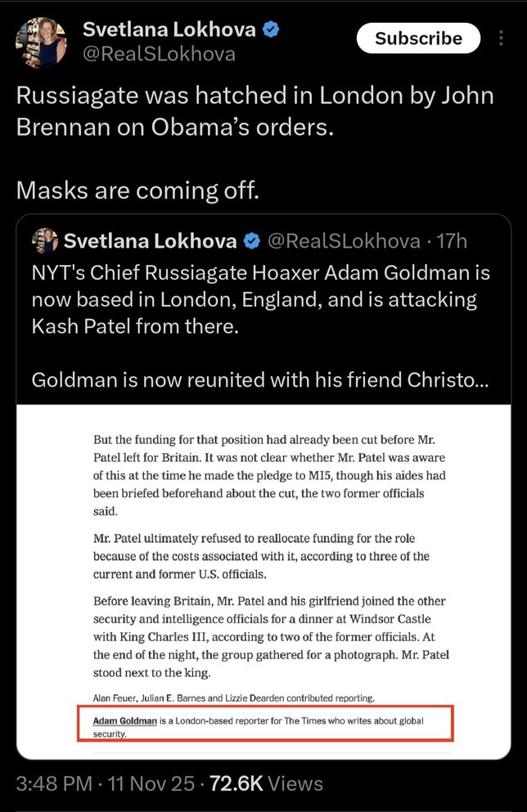The width and height of the screenshot is (527, 812).
Task: Expand the truncated 'Goldman is now reunited' line
Action: coord(260,380)
